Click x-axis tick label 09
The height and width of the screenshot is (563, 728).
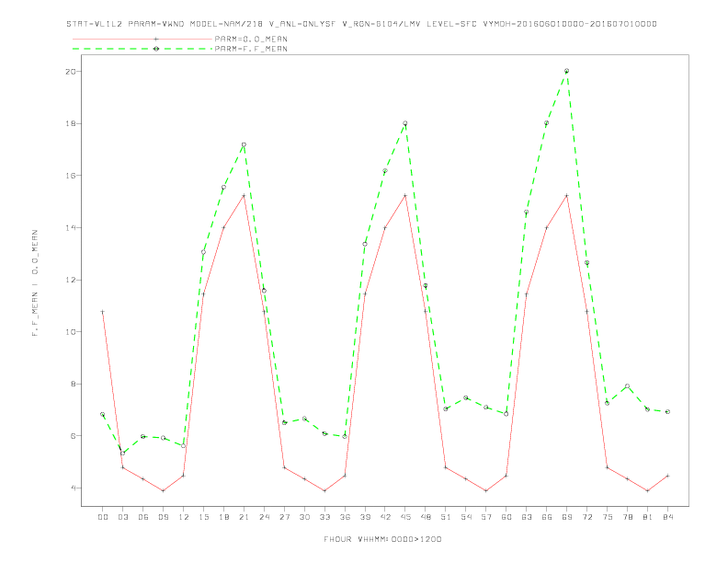(163, 517)
